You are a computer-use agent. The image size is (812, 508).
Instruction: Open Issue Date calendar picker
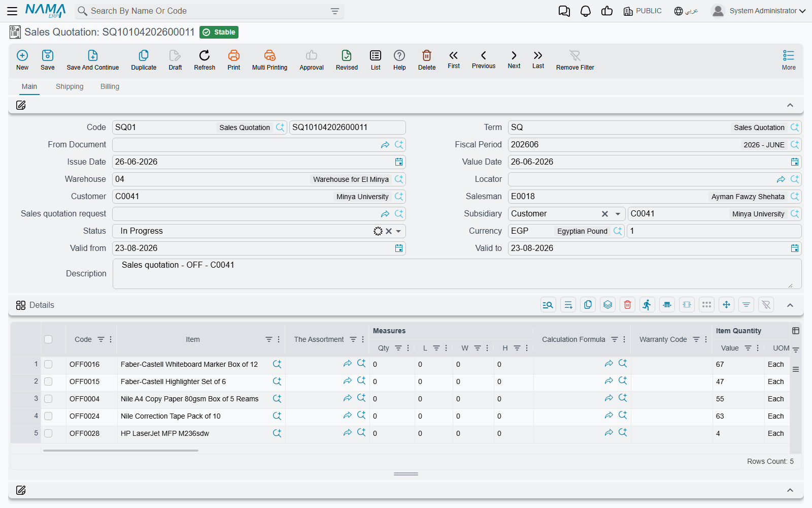click(x=399, y=162)
